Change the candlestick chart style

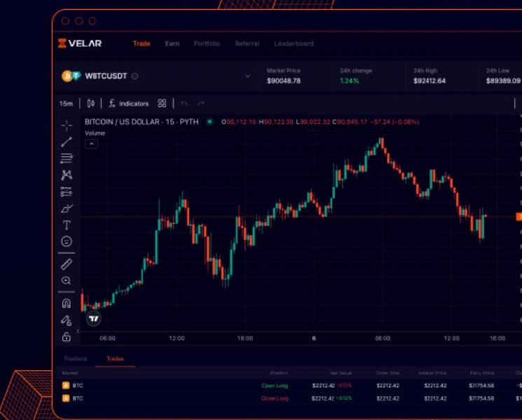[x=90, y=104]
